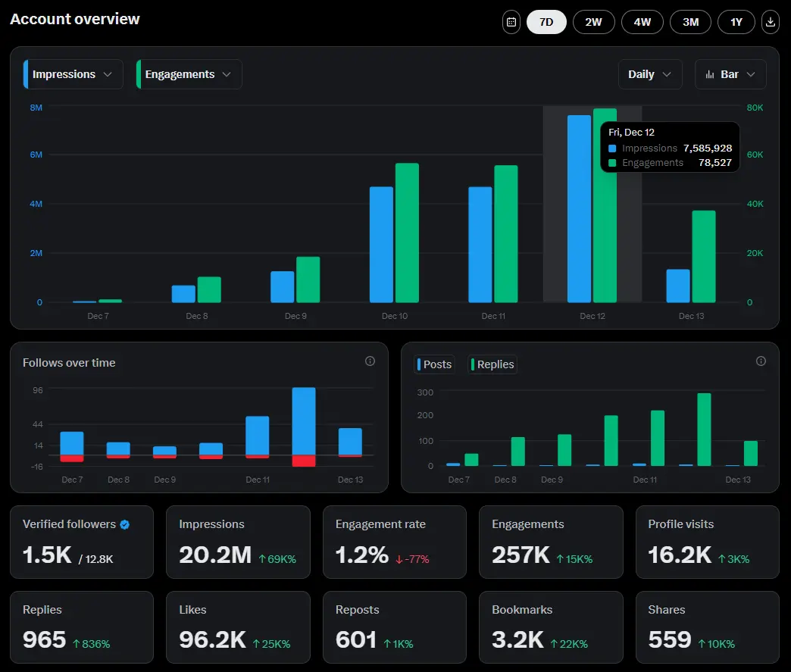
Task: Switch to the 4W time range
Action: coord(642,22)
